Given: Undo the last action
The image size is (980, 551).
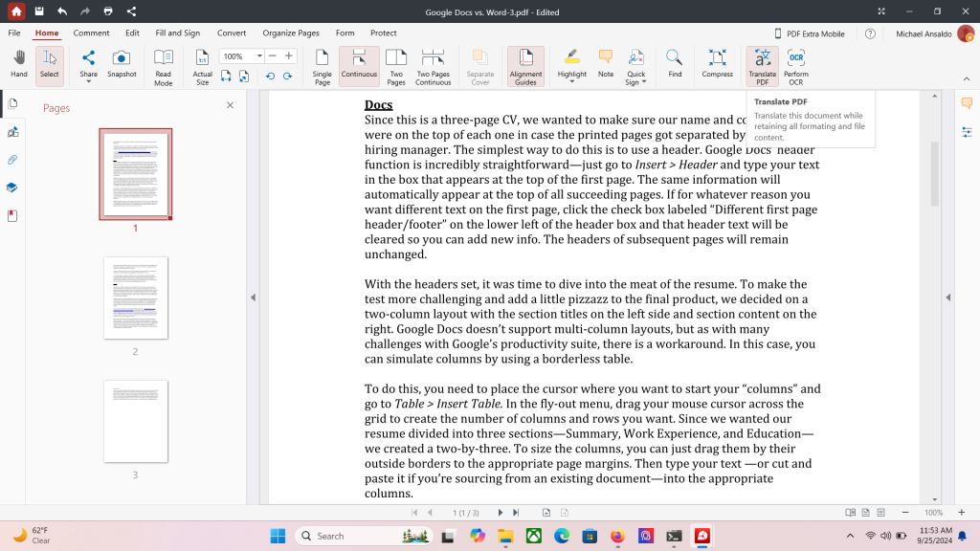Looking at the screenshot, I should (x=62, y=11).
